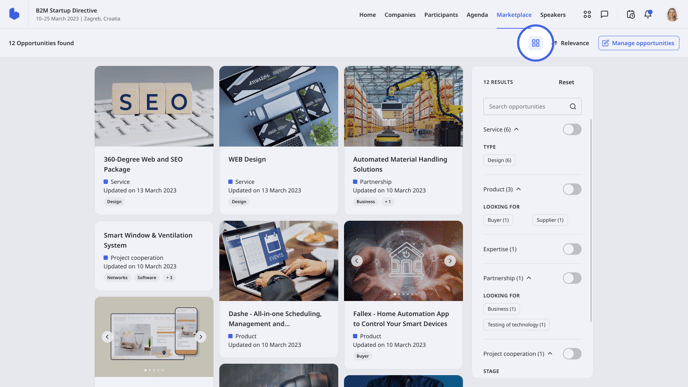Collapse the Product (3) filter section
Viewport: 688px width, 387px height.
point(519,189)
